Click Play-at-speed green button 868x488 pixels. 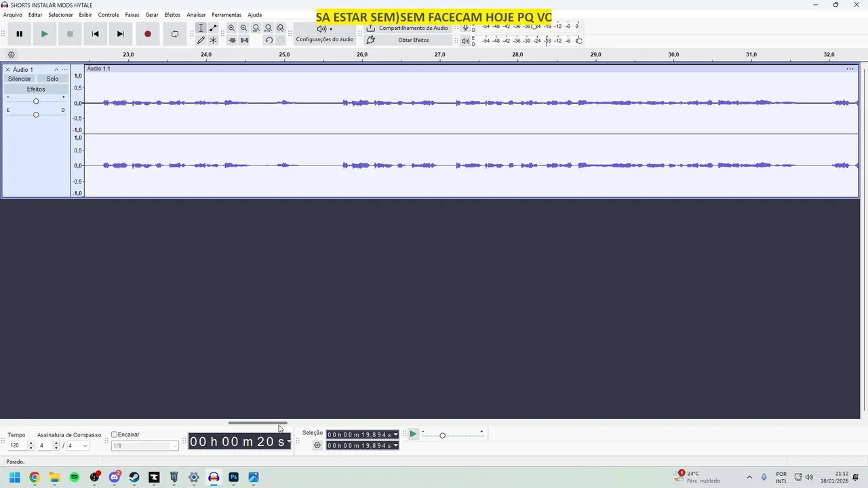412,434
